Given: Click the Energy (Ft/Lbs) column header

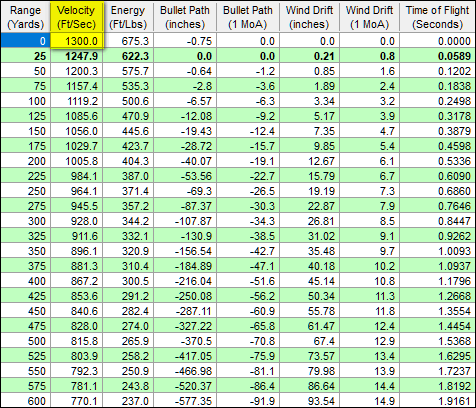Looking at the screenshot, I should (x=128, y=17).
